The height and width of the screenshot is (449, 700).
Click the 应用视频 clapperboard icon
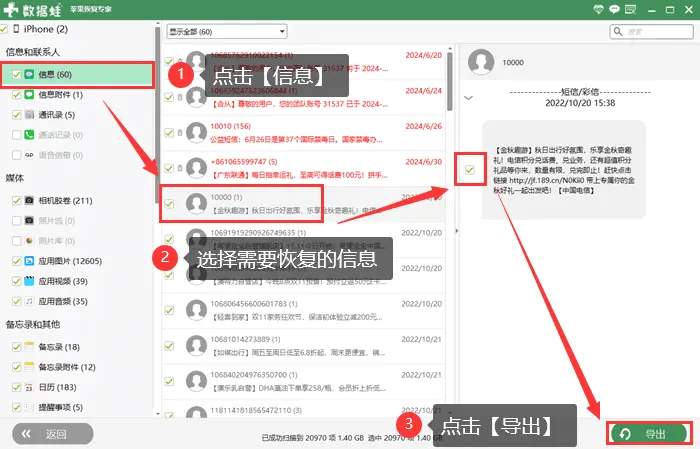click(29, 281)
